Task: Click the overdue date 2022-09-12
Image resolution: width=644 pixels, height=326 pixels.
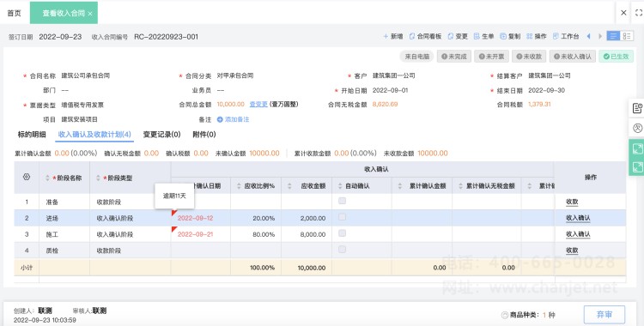Action: point(195,218)
